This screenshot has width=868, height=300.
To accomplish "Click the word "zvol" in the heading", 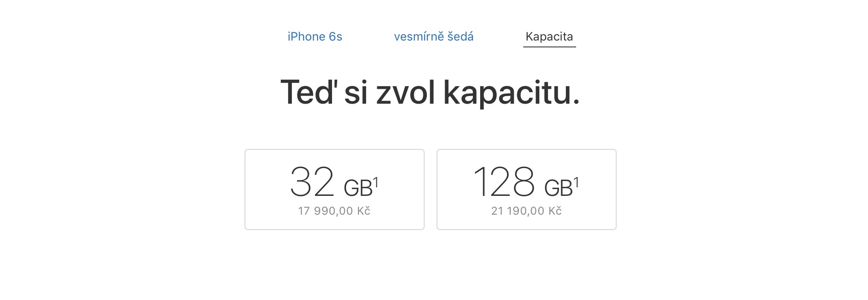I will pyautogui.click(x=405, y=93).
